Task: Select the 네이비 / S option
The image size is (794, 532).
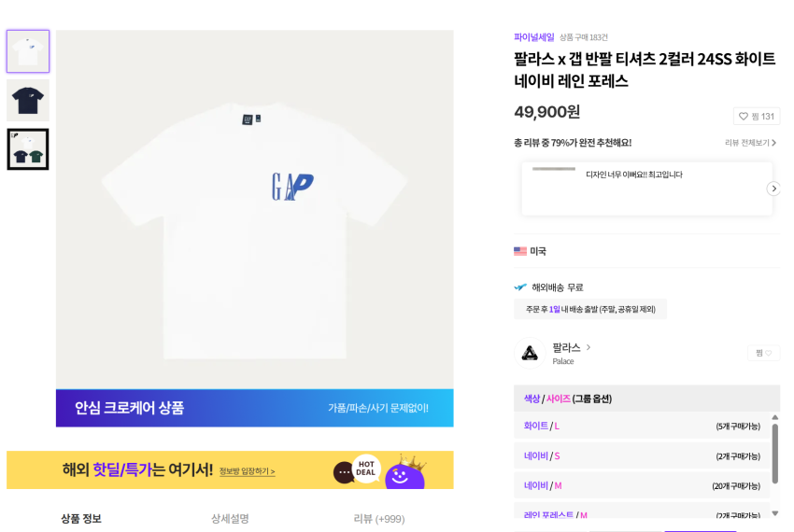Action: 644,456
